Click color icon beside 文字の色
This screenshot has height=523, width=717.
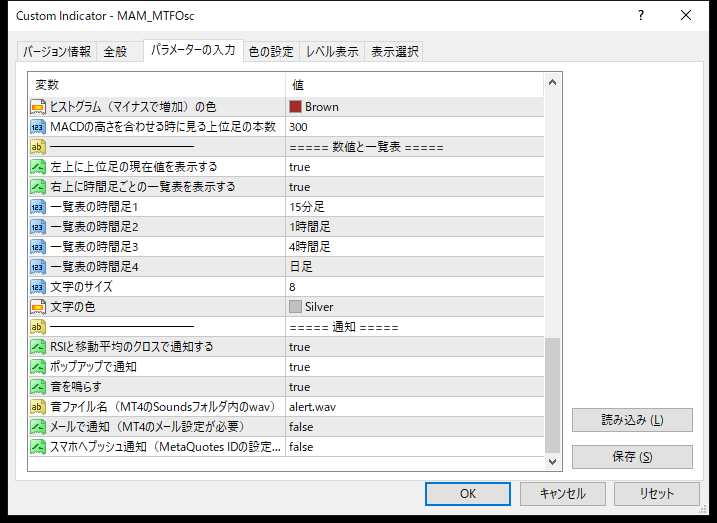pyautogui.click(x=38, y=307)
